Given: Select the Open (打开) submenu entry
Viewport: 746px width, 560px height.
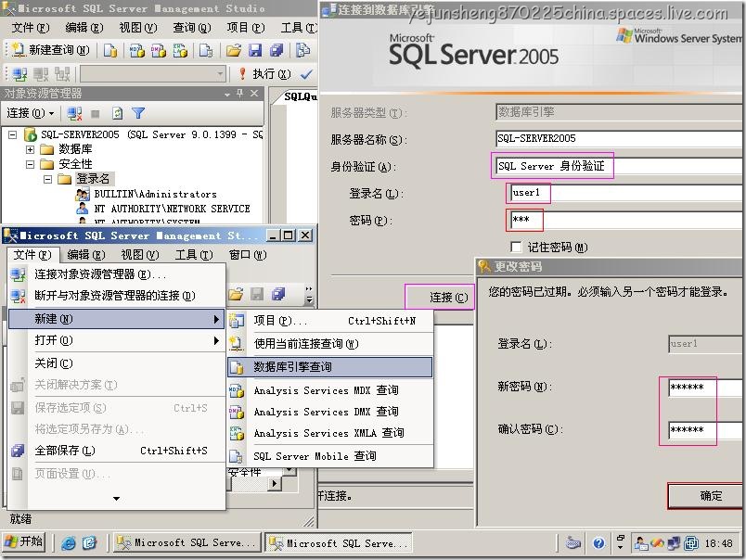Looking at the screenshot, I should coord(116,340).
